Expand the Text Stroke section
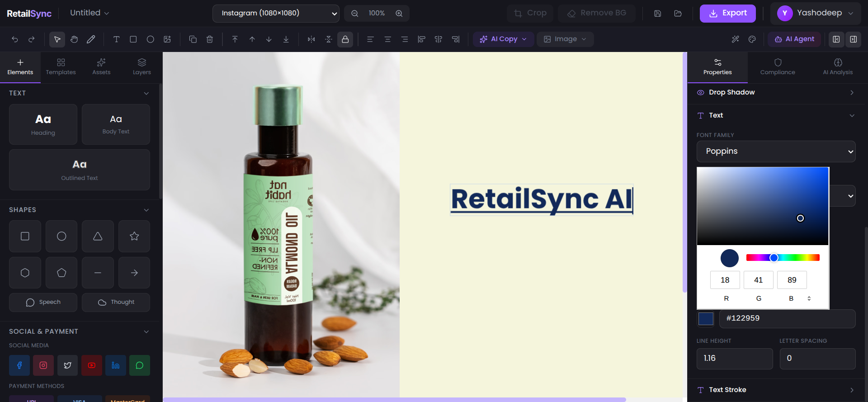The height and width of the screenshot is (402, 868). tap(852, 390)
